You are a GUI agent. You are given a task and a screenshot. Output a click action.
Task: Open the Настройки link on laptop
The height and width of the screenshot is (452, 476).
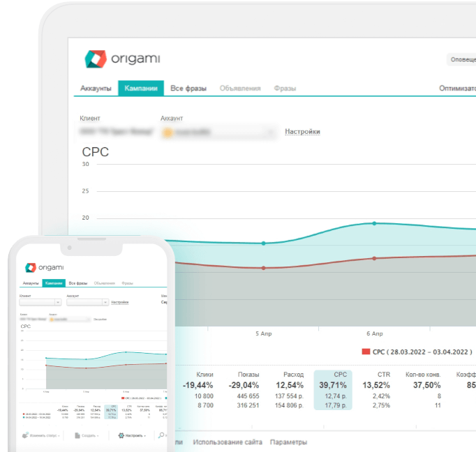[x=302, y=131]
